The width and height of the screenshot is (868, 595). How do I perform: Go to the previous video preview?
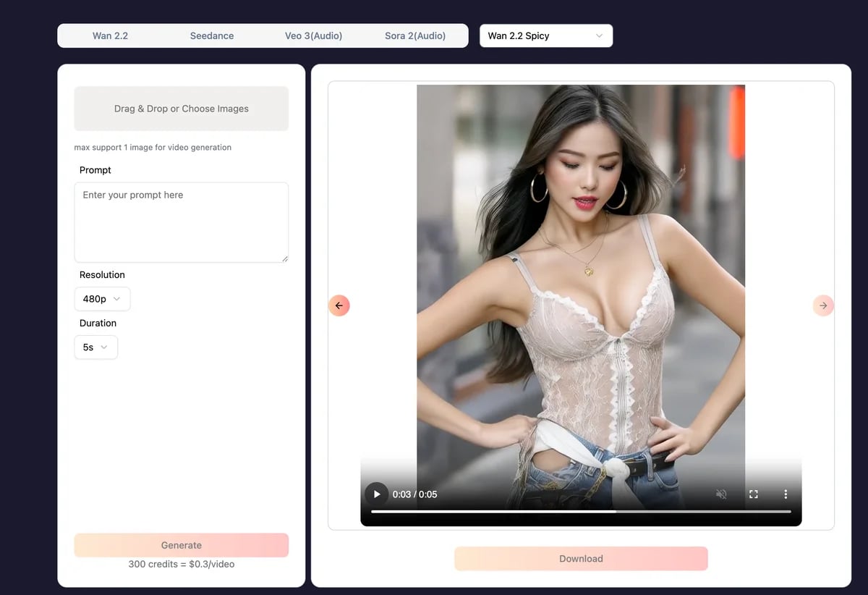pos(339,305)
